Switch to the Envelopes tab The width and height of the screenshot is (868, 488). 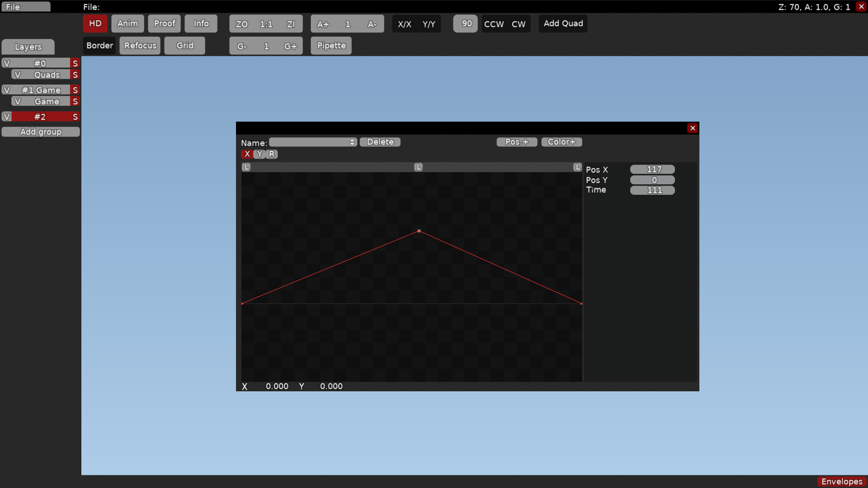tap(841, 482)
